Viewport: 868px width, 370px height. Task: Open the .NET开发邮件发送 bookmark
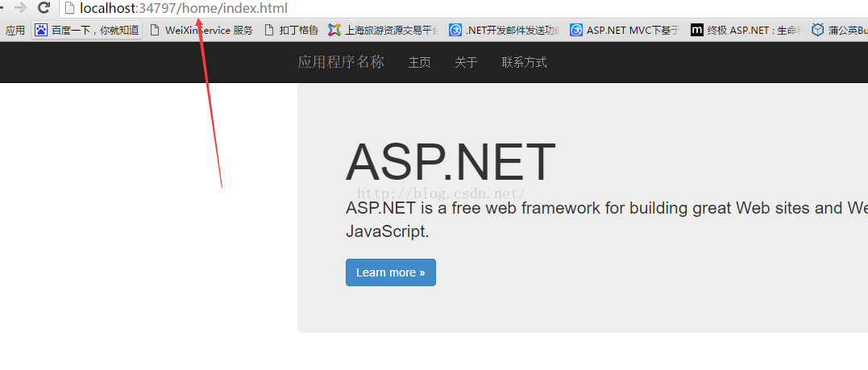[x=505, y=30]
